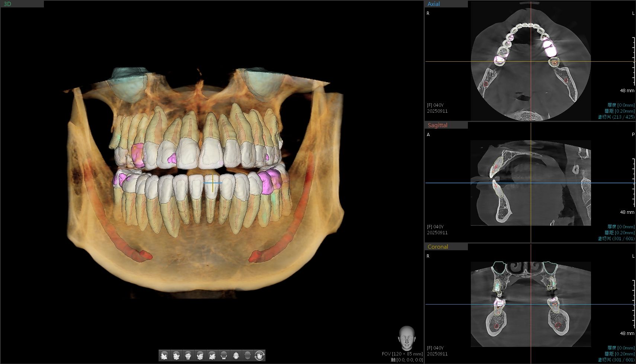Switch to the frontal face view icon
Screen dimensions: 636x364
(188, 355)
